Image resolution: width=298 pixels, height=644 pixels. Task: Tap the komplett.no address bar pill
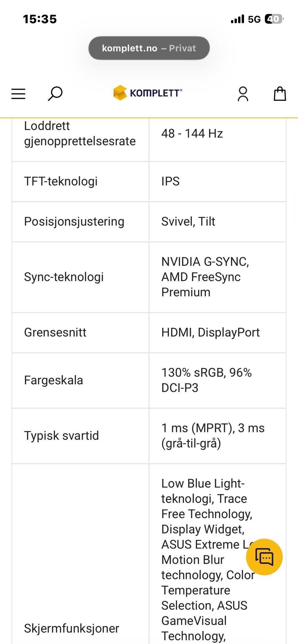click(149, 48)
